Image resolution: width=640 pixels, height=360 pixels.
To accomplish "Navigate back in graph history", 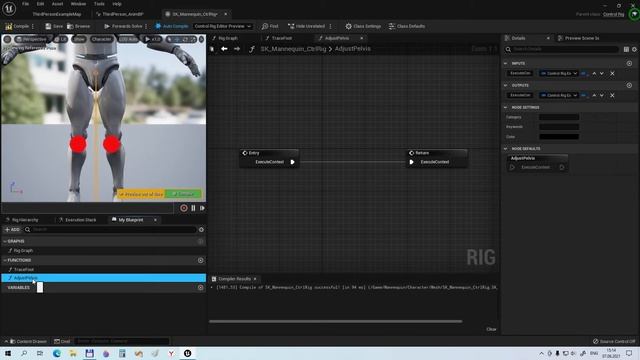I will (x=224, y=49).
